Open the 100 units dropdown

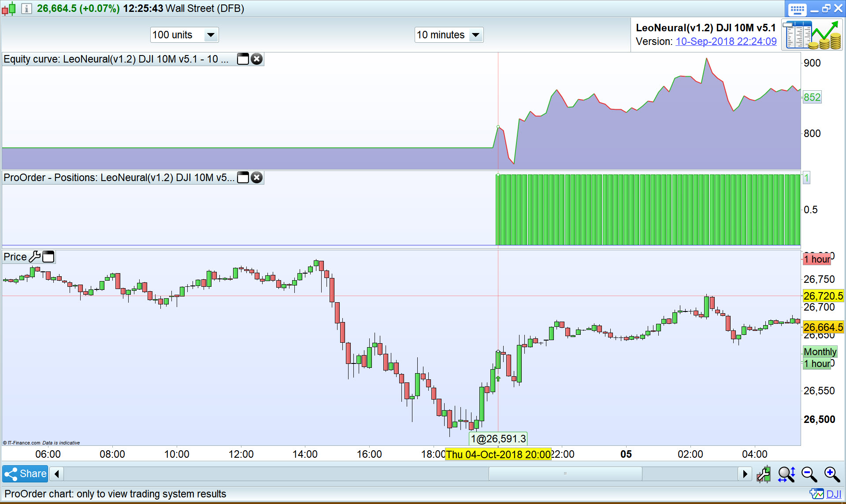(211, 35)
